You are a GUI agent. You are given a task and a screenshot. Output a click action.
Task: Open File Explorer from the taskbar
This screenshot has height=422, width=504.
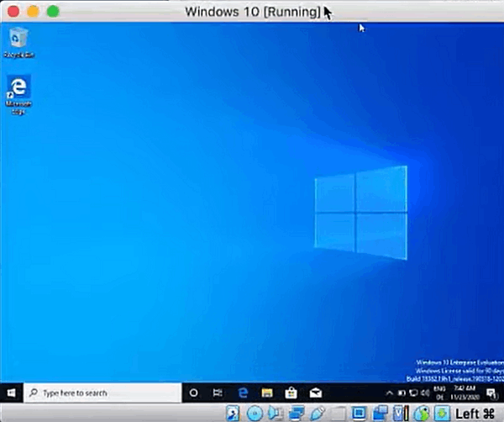pos(267,393)
